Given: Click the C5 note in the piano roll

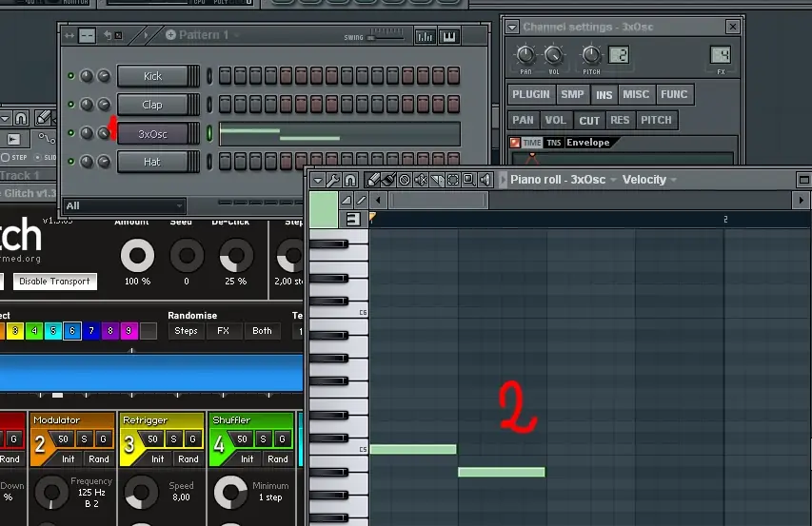Looking at the screenshot, I should 413,450.
